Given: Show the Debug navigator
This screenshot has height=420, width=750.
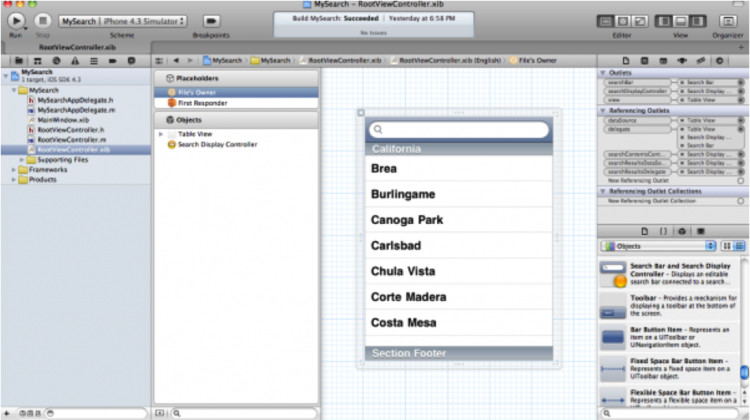Looking at the screenshot, I should (94, 61).
